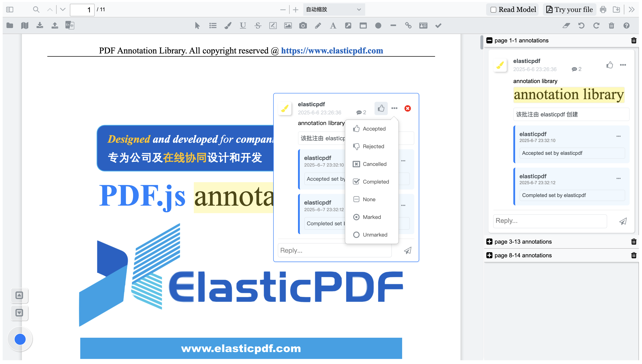Select the Brush highlighter tool
This screenshot has height=364, width=642.
(228, 25)
